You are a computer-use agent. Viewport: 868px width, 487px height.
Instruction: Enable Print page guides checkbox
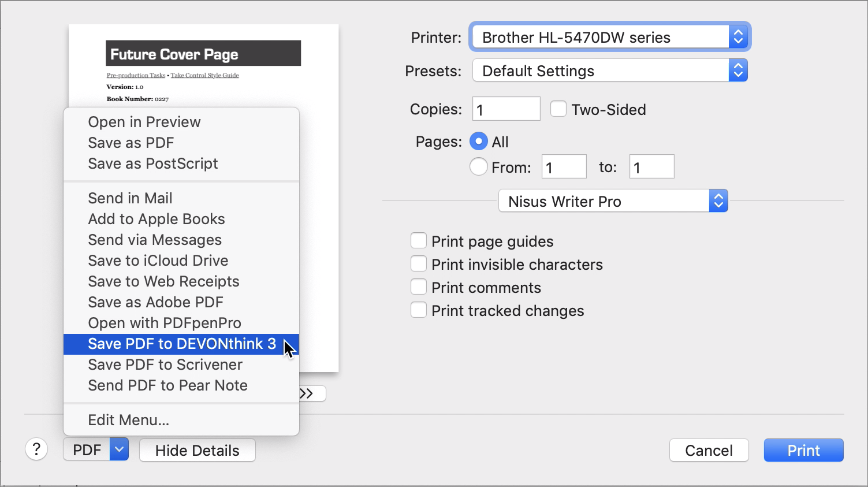[419, 240]
